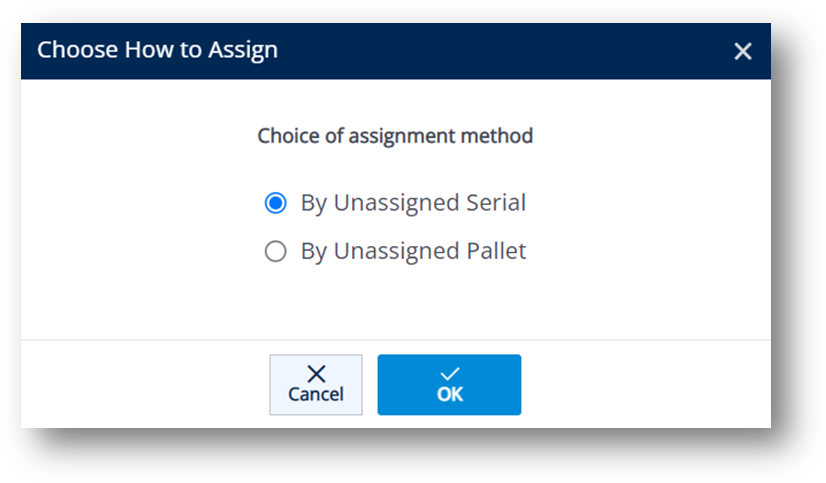Click the word Unassigned in Pallet option
826x483 pixels.
pos(396,252)
